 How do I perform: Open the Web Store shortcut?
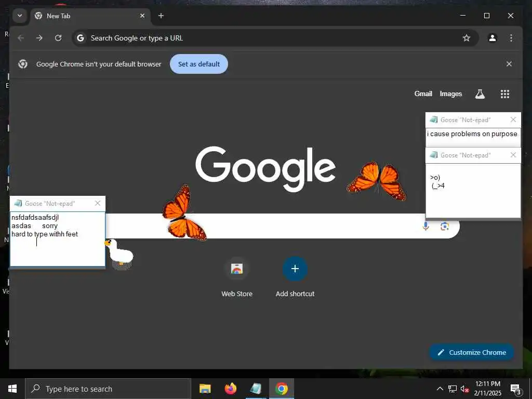pyautogui.click(x=237, y=277)
